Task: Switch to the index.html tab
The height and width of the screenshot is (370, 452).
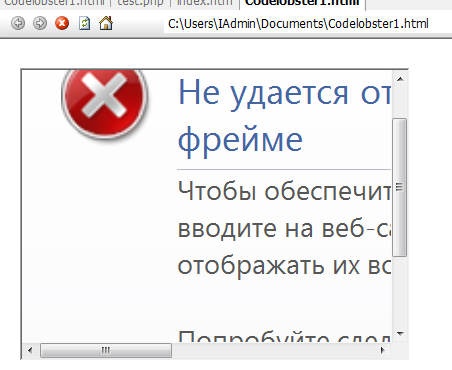Action: click(204, 3)
